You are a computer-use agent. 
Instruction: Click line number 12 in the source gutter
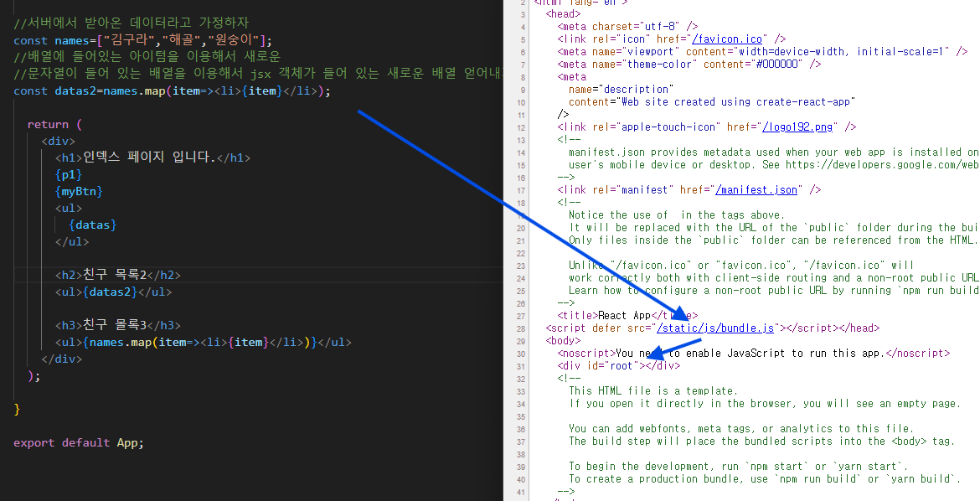click(x=521, y=127)
